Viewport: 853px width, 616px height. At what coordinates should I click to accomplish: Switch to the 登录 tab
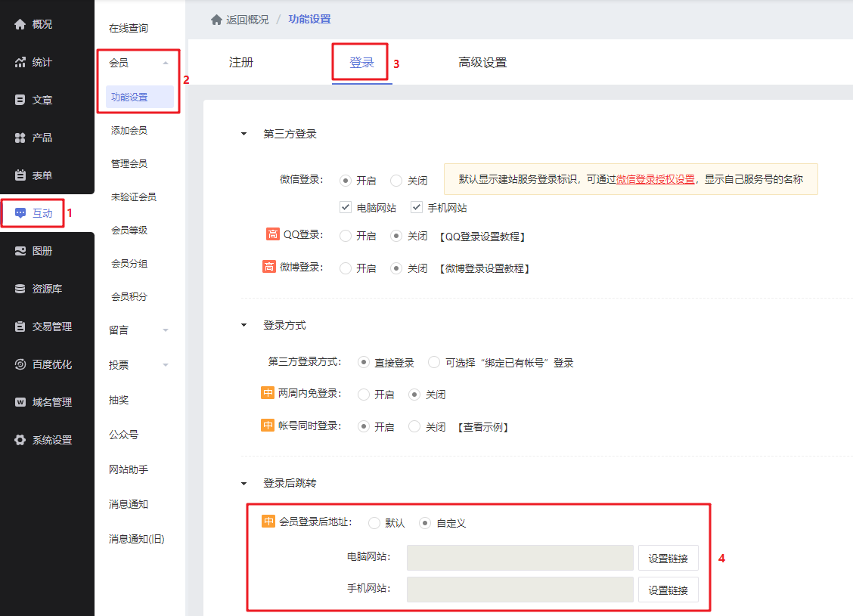pyautogui.click(x=361, y=63)
